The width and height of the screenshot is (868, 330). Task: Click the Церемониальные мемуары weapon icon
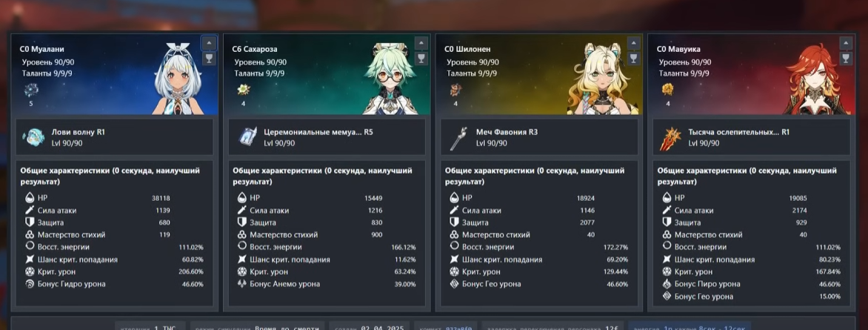click(x=247, y=137)
